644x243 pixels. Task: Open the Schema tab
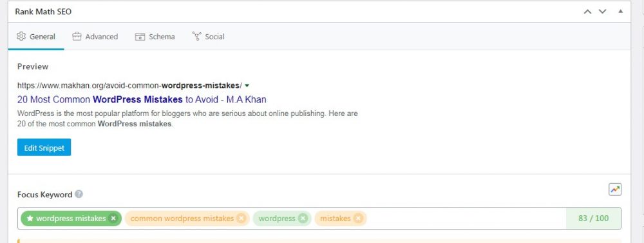tap(155, 37)
